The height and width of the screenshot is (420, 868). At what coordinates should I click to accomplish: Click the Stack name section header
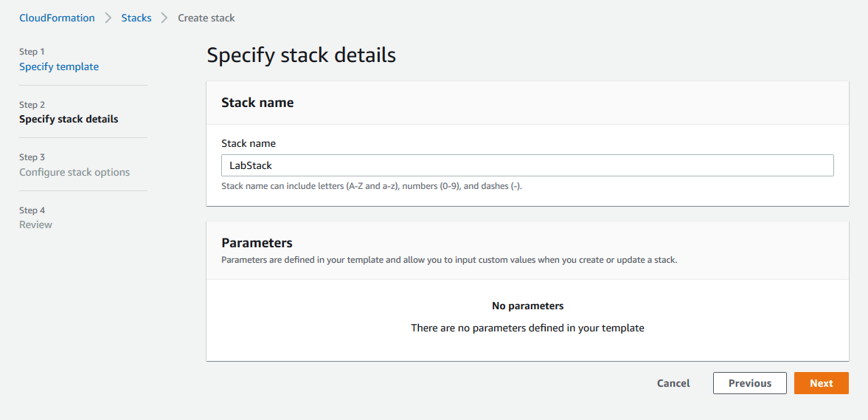click(x=257, y=103)
